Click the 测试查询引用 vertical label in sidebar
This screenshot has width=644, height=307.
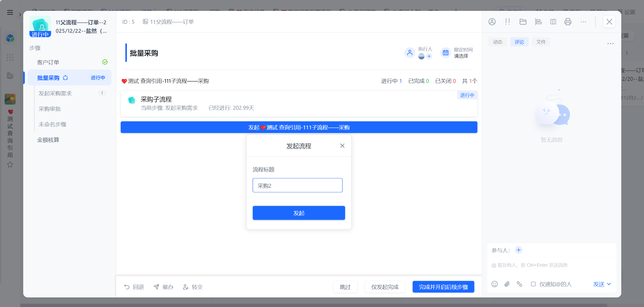[10, 134]
